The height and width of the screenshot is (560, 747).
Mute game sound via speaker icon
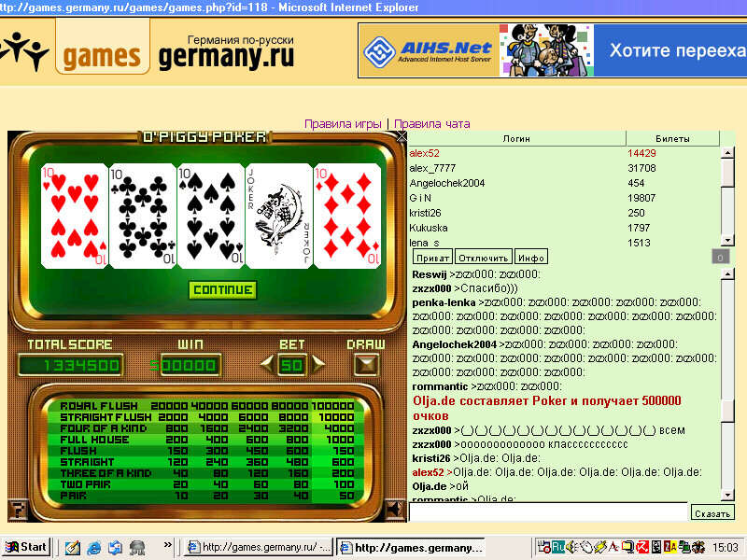(x=395, y=510)
